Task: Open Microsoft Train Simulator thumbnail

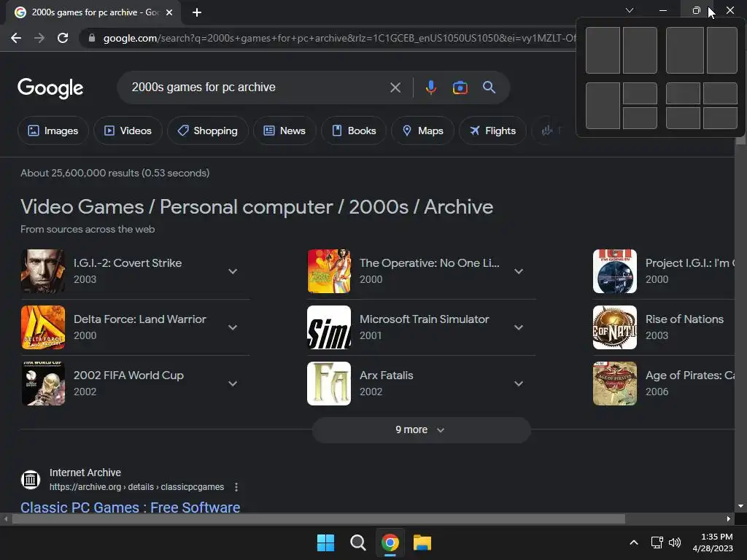Action: click(x=329, y=327)
